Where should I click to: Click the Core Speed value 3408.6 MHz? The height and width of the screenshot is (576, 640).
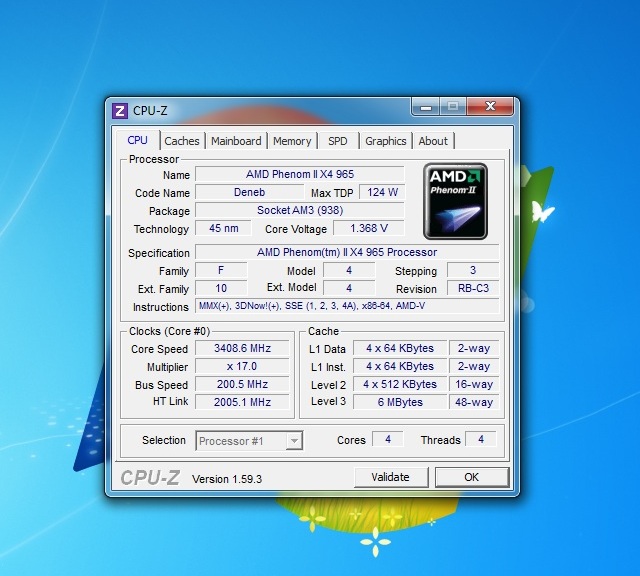(242, 348)
